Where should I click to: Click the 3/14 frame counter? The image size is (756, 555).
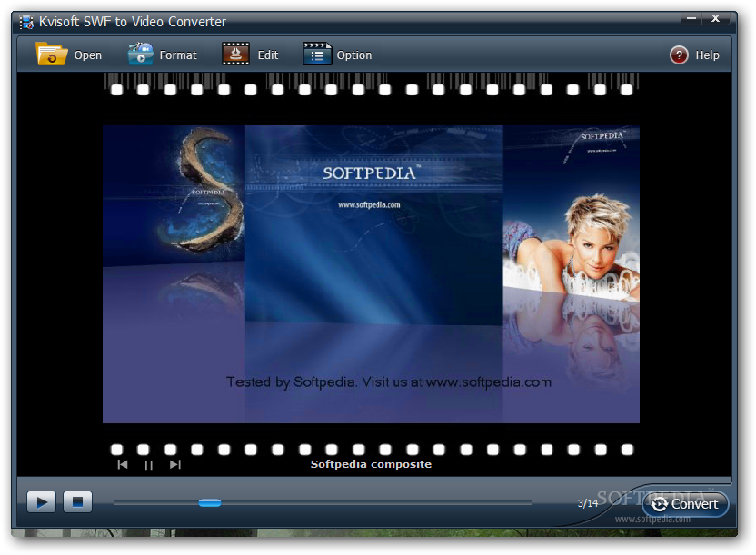[588, 503]
